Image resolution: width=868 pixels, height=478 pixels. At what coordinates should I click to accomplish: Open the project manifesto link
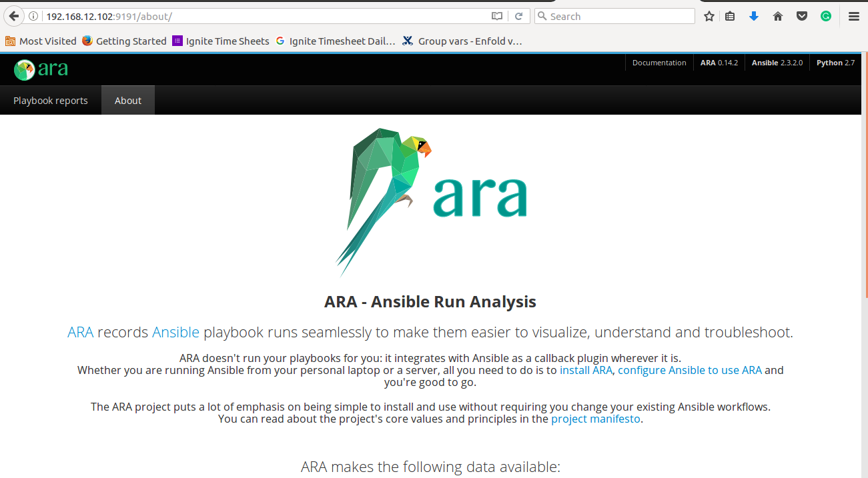(596, 419)
